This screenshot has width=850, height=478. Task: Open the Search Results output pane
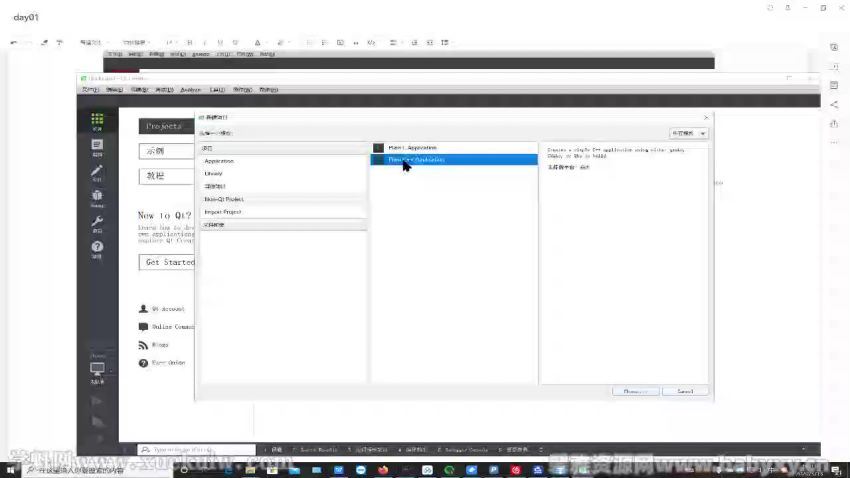(315, 450)
